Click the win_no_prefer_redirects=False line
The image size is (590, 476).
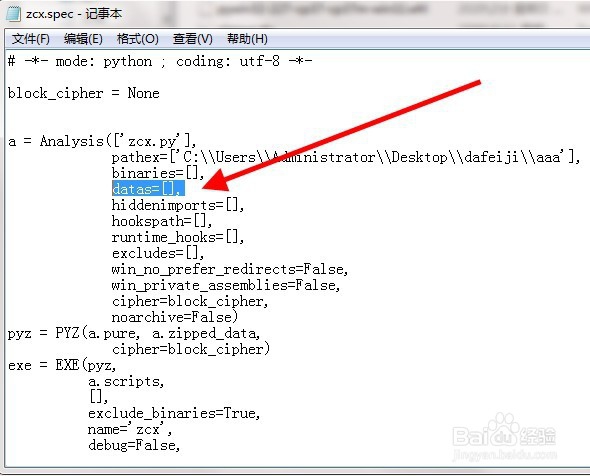(x=230, y=269)
